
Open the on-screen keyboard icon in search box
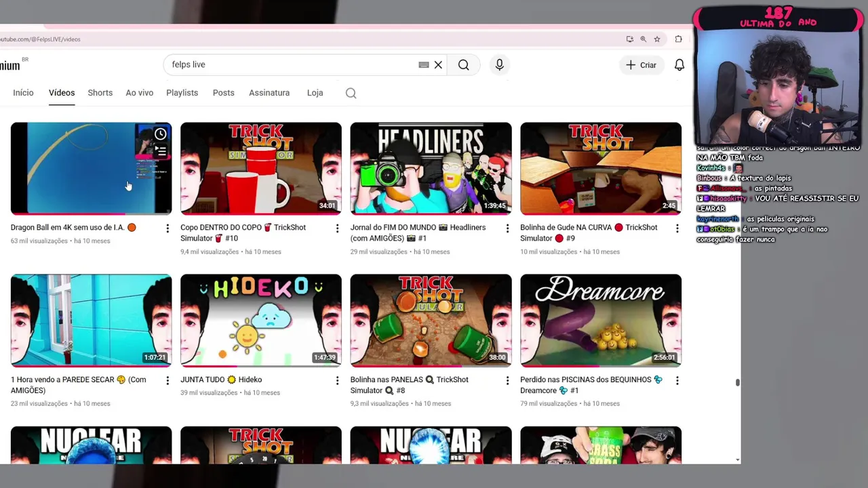pyautogui.click(x=424, y=64)
